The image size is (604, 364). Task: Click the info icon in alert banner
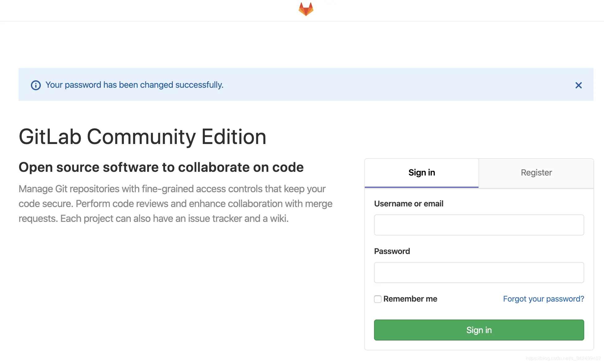(36, 85)
